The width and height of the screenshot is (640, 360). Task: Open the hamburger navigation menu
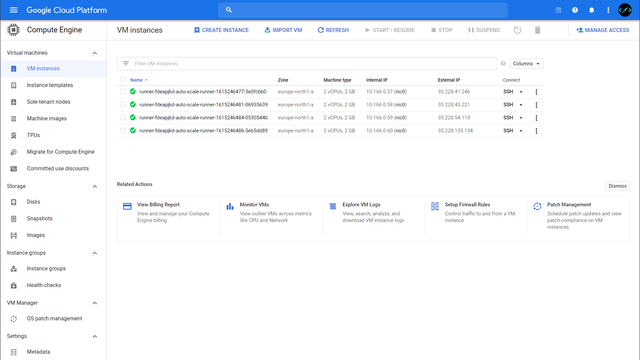pyautogui.click(x=13, y=10)
